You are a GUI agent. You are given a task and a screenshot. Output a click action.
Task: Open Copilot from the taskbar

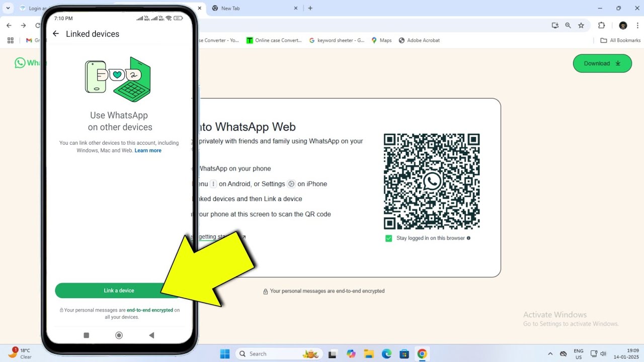[x=351, y=354]
